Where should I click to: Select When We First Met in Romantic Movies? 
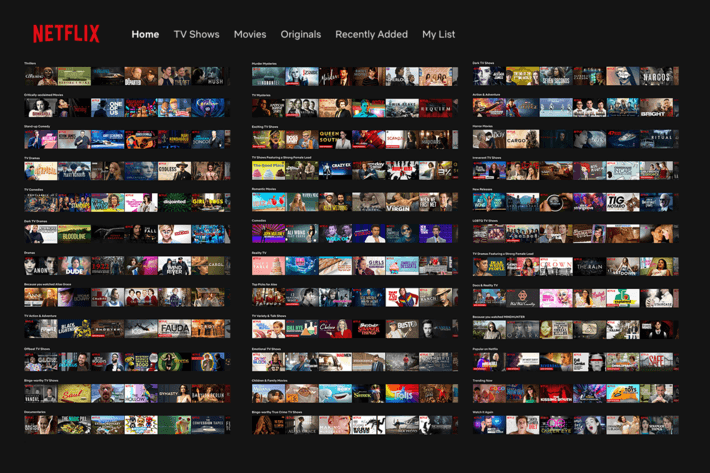(436, 203)
